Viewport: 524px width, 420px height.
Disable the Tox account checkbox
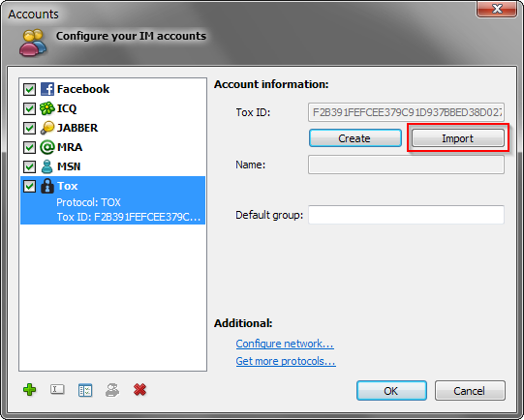[x=29, y=187]
